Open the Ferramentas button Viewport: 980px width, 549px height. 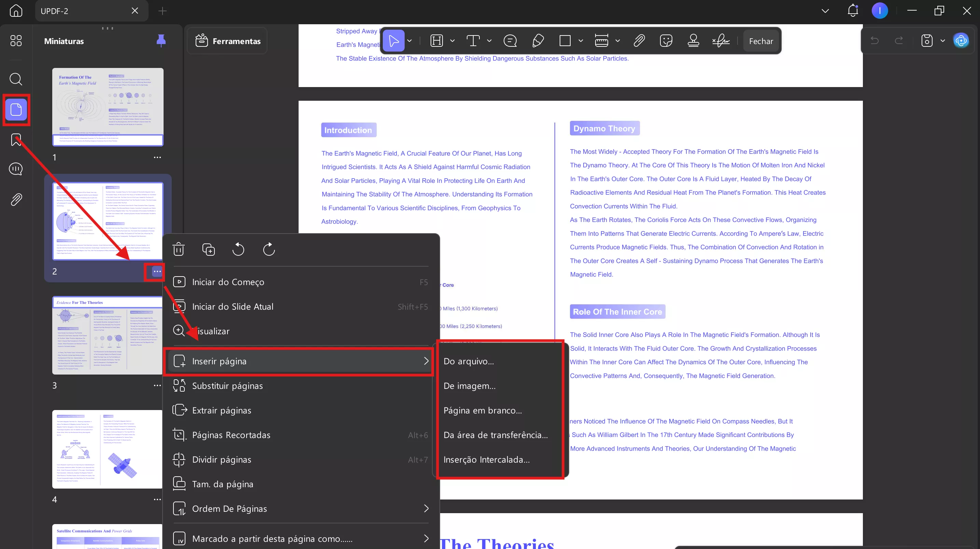click(x=227, y=41)
